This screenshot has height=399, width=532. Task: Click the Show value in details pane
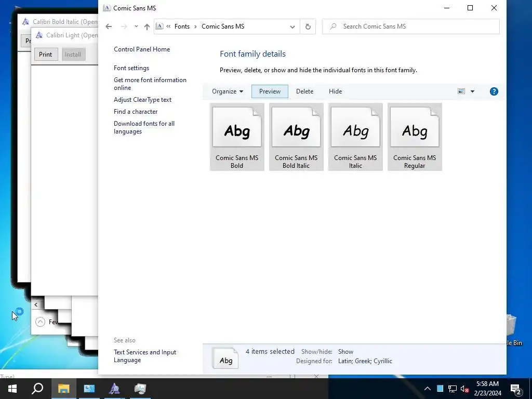345,352
